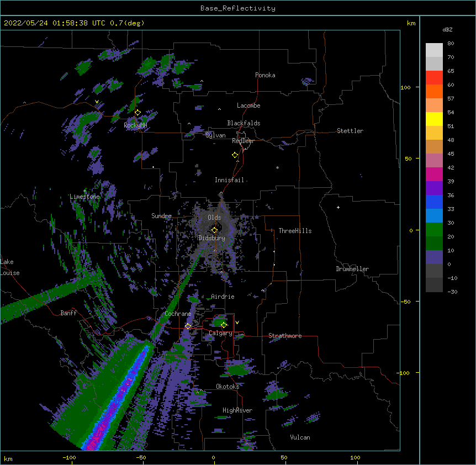
Task: Click the Lacombe city label
Action: 248,105
